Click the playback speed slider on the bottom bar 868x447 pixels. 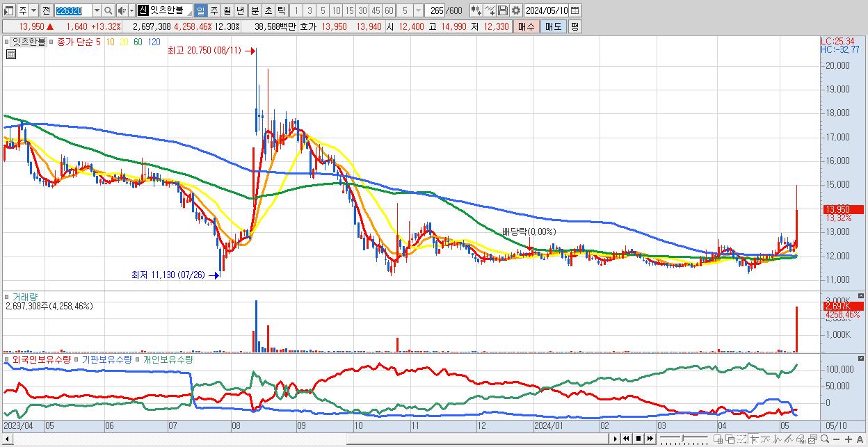tap(684, 439)
